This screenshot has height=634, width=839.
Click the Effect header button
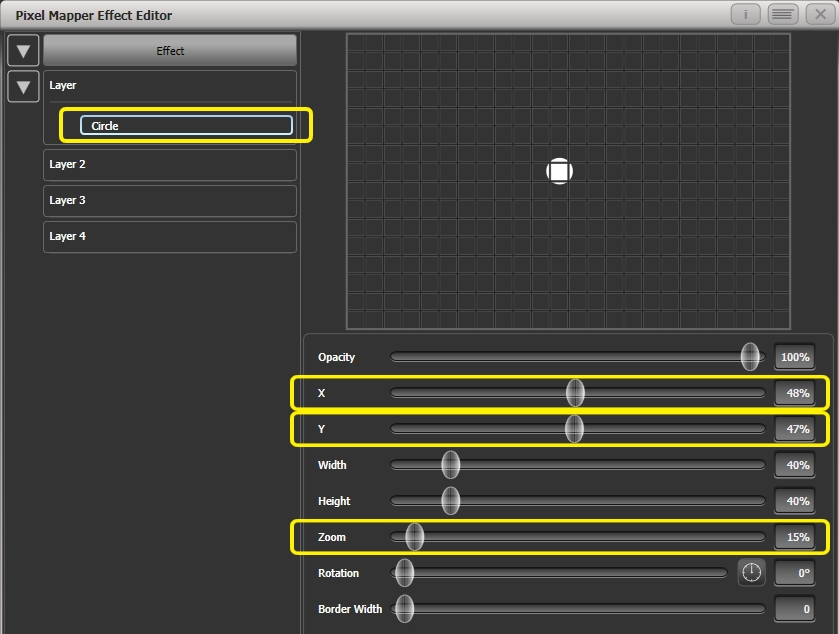pos(169,50)
